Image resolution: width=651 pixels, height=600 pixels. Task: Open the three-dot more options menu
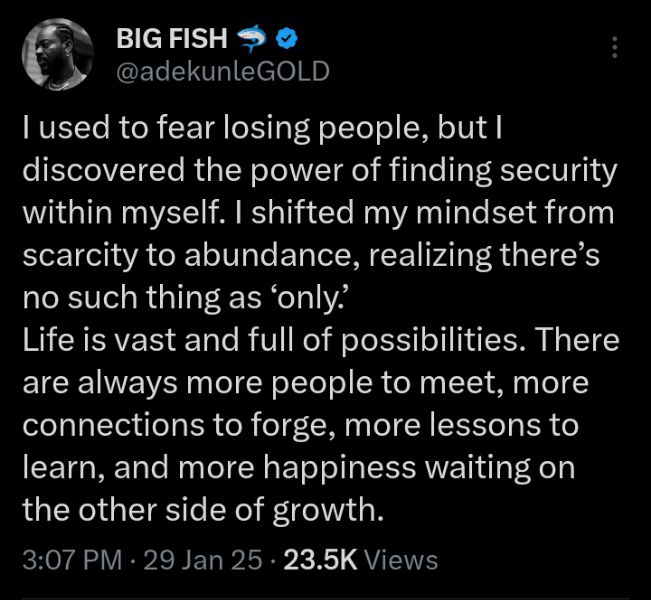[x=615, y=47]
